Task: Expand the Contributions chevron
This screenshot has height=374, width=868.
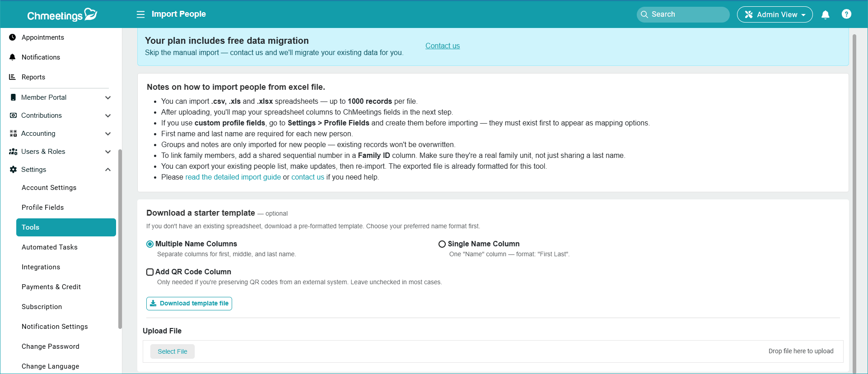Action: coord(108,115)
